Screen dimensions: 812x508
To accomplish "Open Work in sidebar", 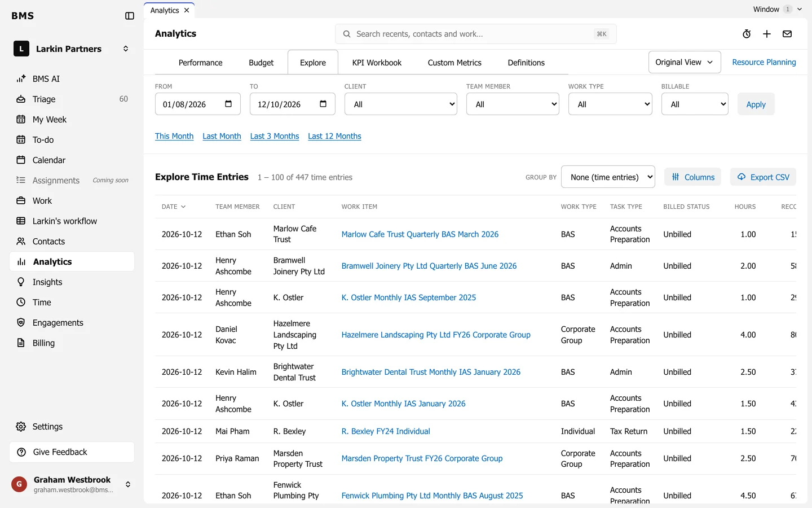I will tap(72, 201).
